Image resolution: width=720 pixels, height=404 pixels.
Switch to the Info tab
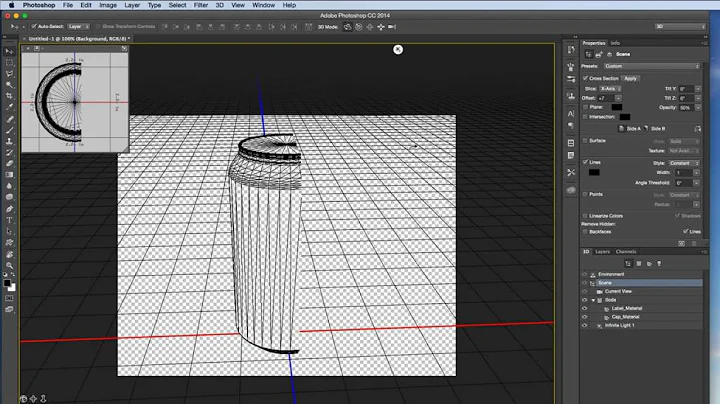click(x=615, y=43)
